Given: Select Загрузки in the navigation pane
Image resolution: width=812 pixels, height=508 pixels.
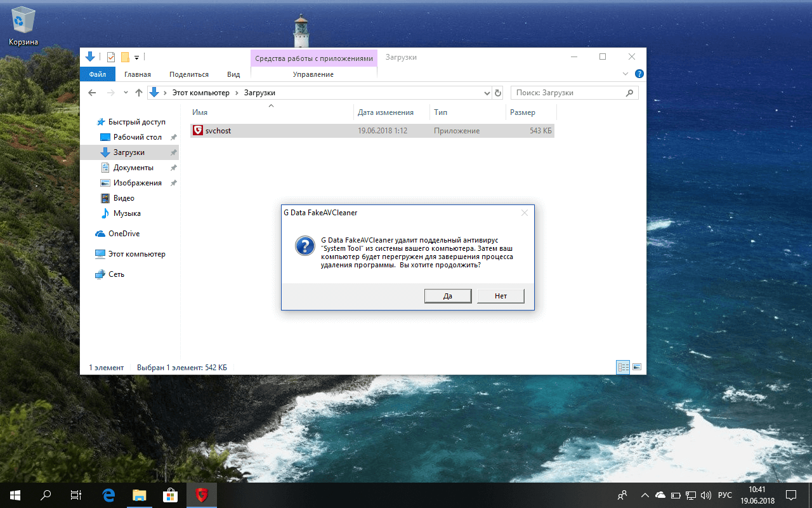Looking at the screenshot, I should click(x=129, y=152).
